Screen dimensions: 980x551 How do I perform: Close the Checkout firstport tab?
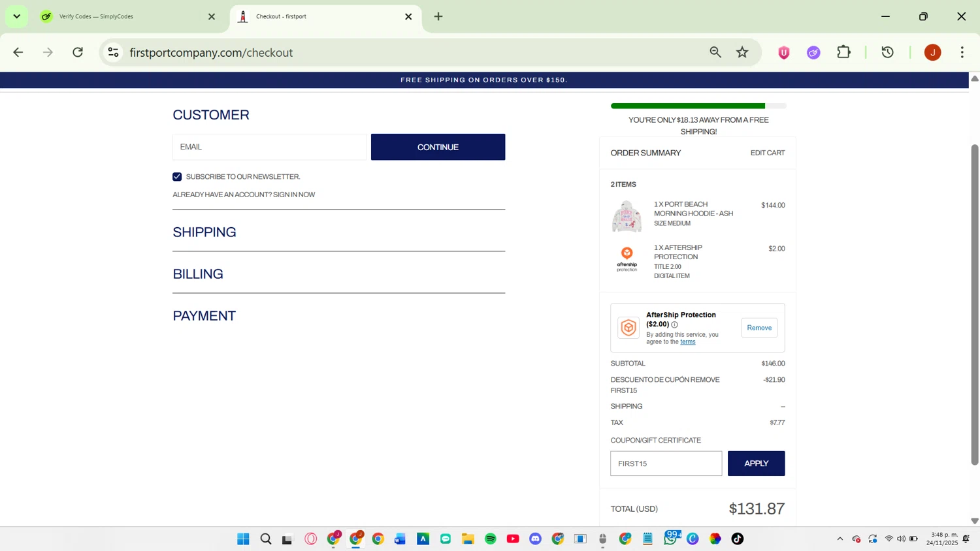point(408,17)
